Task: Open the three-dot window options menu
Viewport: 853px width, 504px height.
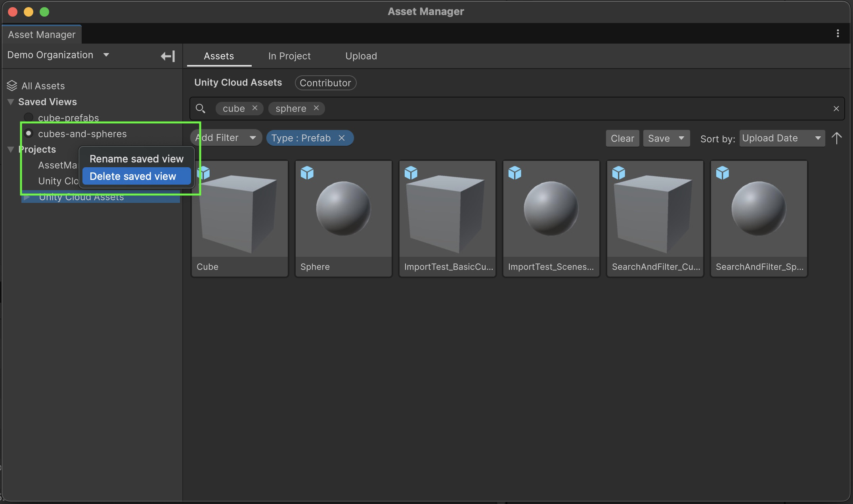Action: click(x=838, y=34)
